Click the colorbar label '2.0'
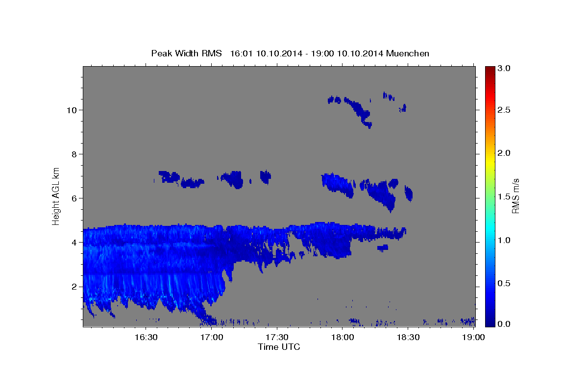This screenshot has width=588, height=392. [x=504, y=153]
